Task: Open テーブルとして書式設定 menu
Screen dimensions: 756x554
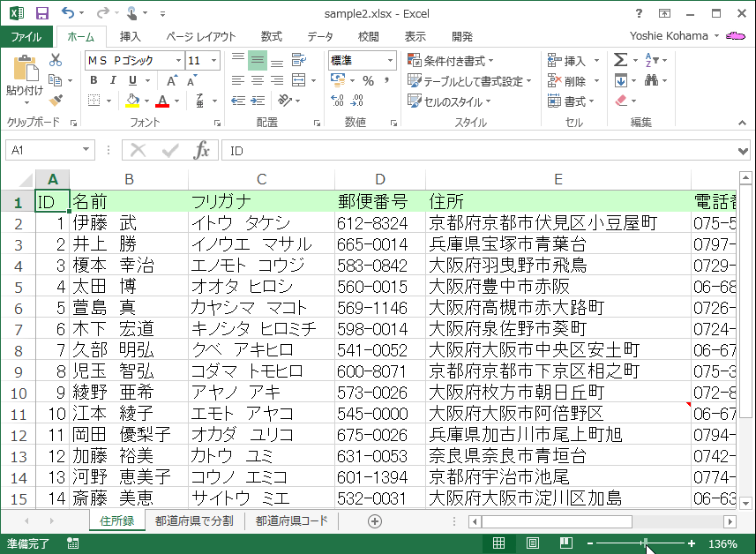Action: pos(469,81)
